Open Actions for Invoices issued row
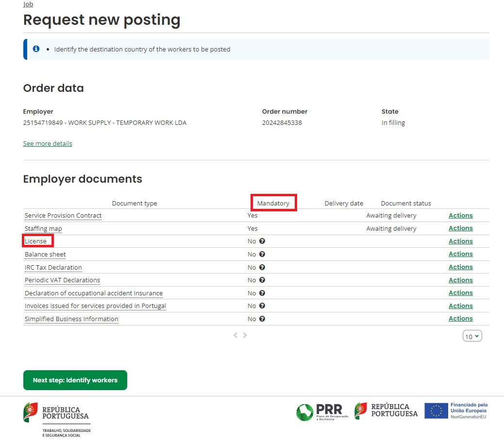Image resolution: width=504 pixels, height=446 pixels. [x=460, y=306]
